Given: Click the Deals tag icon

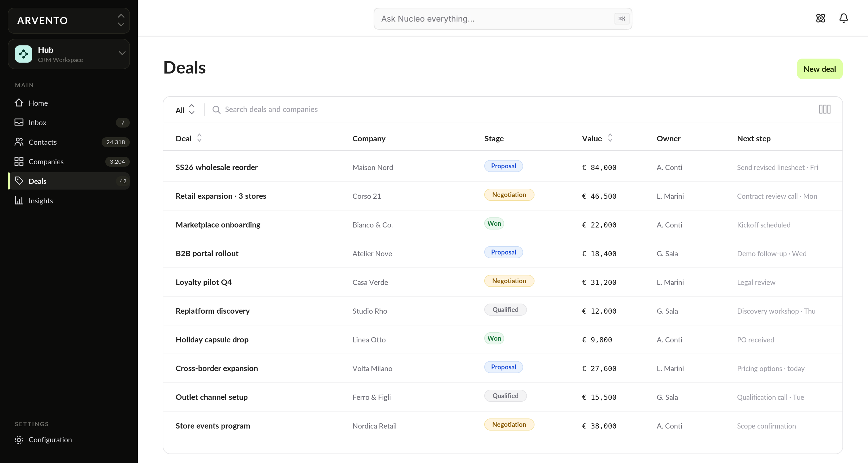Looking at the screenshot, I should (19, 181).
